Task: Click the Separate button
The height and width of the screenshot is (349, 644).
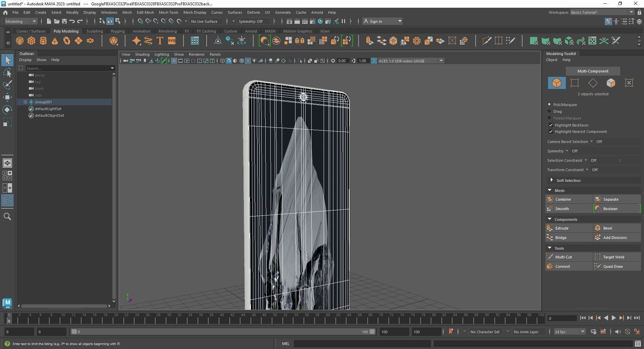Action: coord(617,199)
